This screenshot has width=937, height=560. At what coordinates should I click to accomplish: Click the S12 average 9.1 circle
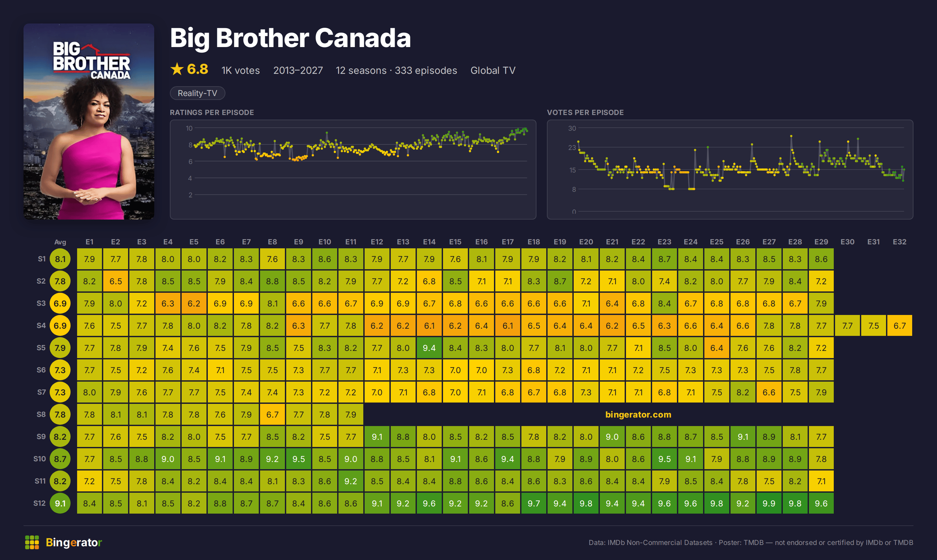coord(60,503)
